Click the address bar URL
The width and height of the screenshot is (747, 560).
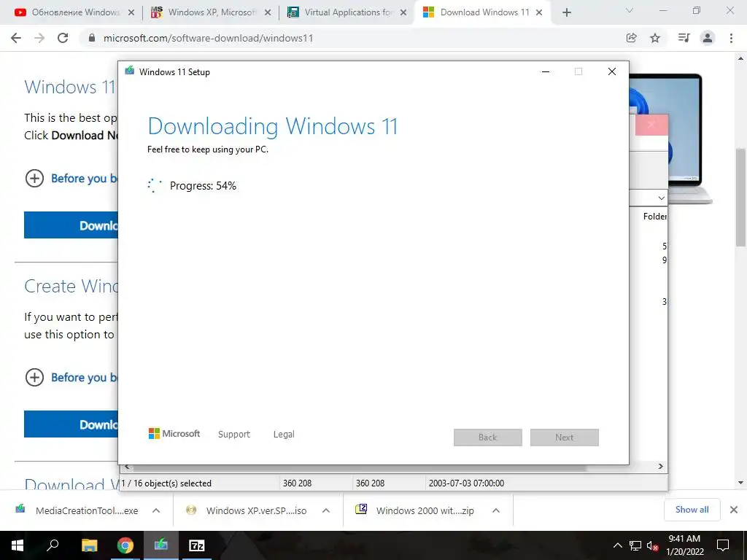click(x=208, y=38)
